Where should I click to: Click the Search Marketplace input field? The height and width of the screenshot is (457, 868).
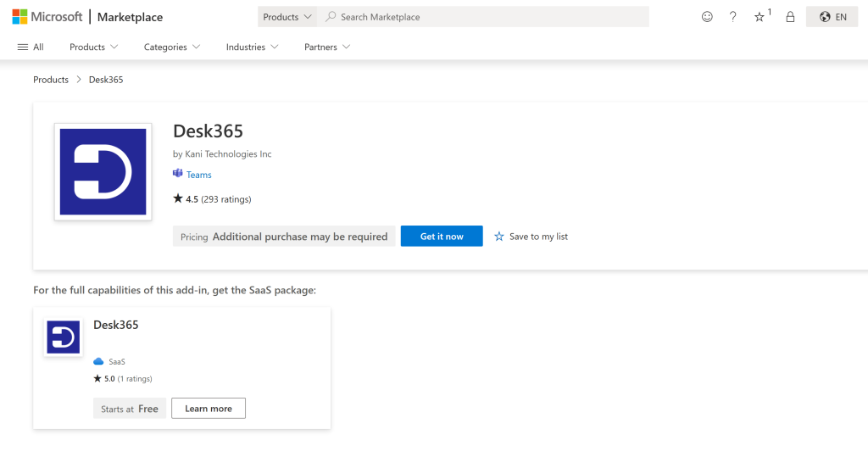(x=482, y=17)
